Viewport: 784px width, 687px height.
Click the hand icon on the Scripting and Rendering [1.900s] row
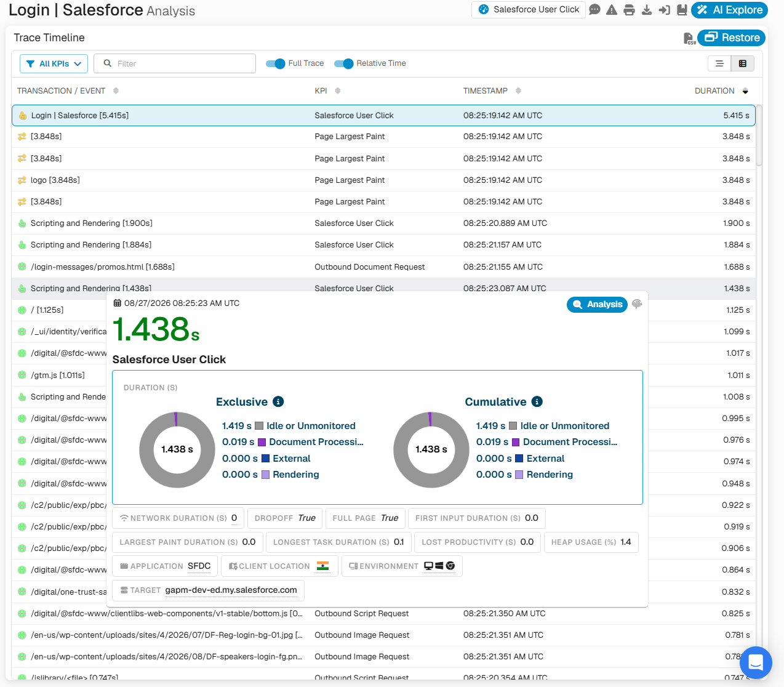[x=22, y=223]
